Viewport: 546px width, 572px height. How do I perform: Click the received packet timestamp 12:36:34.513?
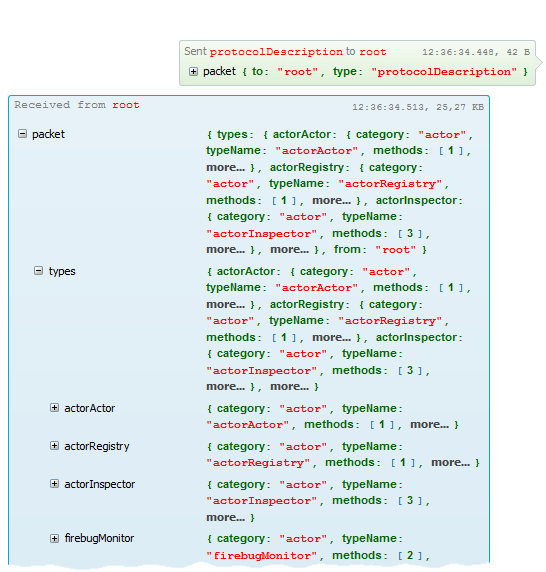[388, 107]
